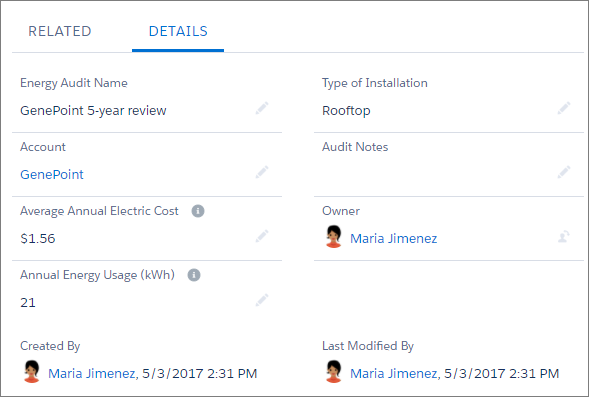Click Owner avatar thumbnail
This screenshot has width=589, height=397.
[334, 237]
